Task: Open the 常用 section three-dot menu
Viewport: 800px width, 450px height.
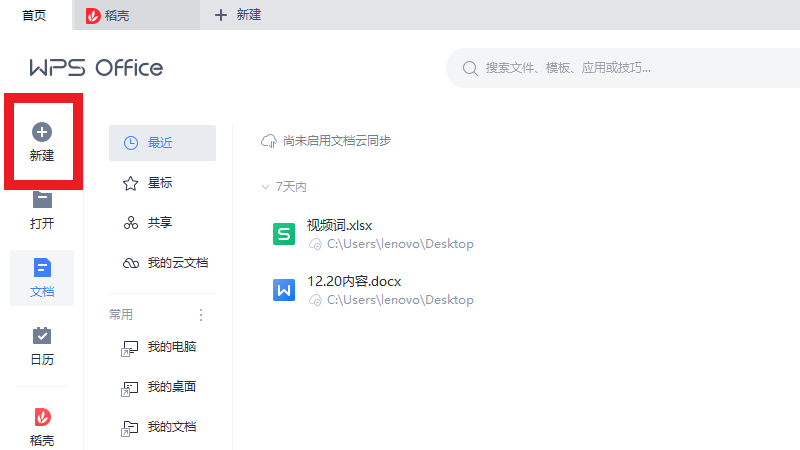Action: pyautogui.click(x=200, y=315)
